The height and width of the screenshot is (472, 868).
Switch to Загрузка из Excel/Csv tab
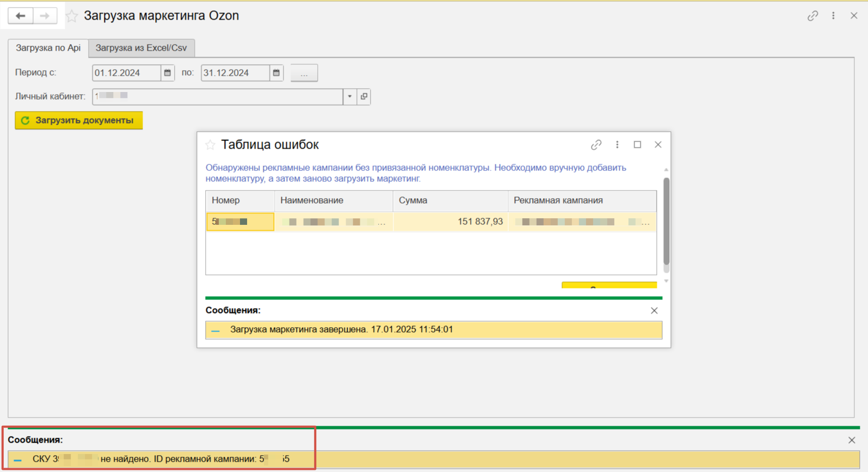[x=141, y=48]
